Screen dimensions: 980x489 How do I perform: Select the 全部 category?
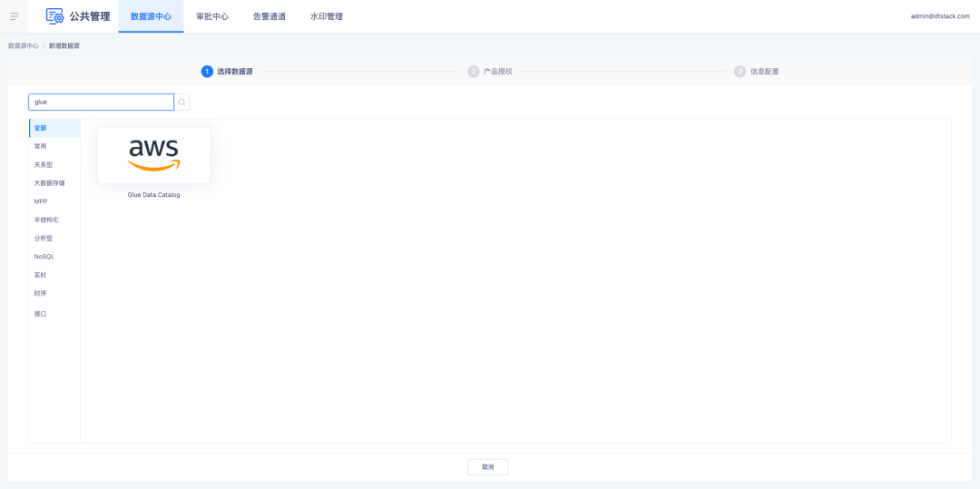coord(54,128)
